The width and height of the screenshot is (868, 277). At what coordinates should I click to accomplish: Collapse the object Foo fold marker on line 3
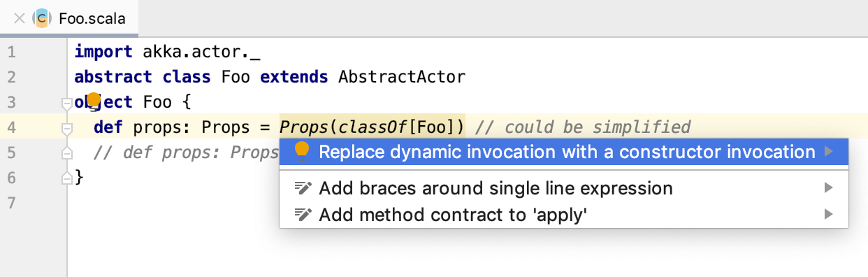pos(66,104)
